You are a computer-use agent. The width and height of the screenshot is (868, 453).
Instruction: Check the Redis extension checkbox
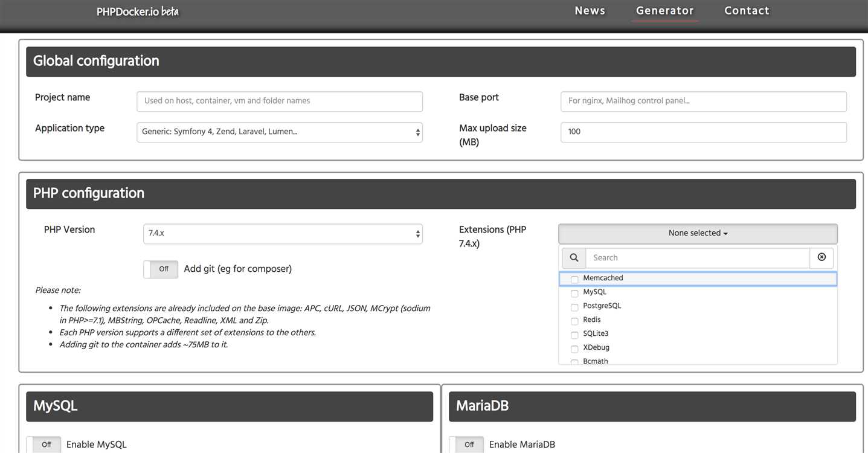pos(574,321)
